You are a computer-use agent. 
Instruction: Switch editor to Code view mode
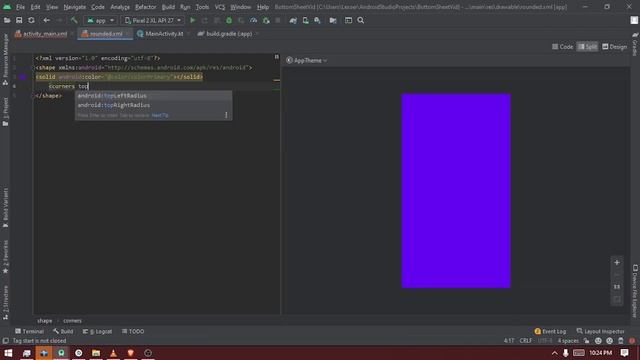tap(562, 47)
